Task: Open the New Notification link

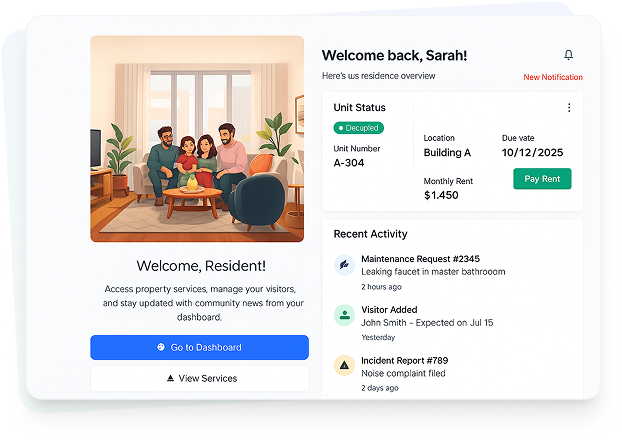Action: pyautogui.click(x=553, y=77)
